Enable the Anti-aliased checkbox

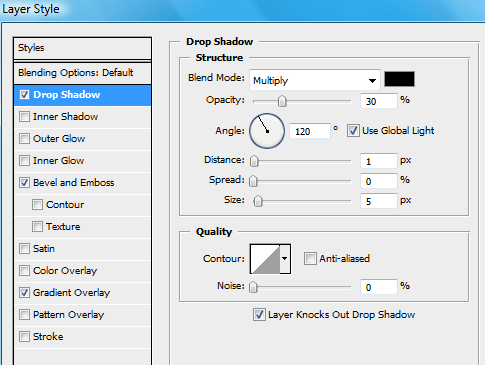click(x=310, y=259)
